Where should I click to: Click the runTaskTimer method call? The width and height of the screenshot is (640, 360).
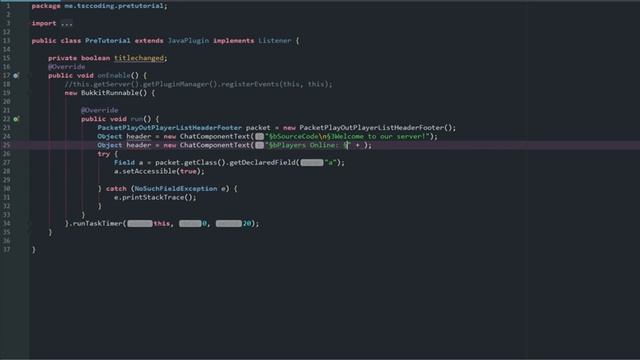pos(98,224)
